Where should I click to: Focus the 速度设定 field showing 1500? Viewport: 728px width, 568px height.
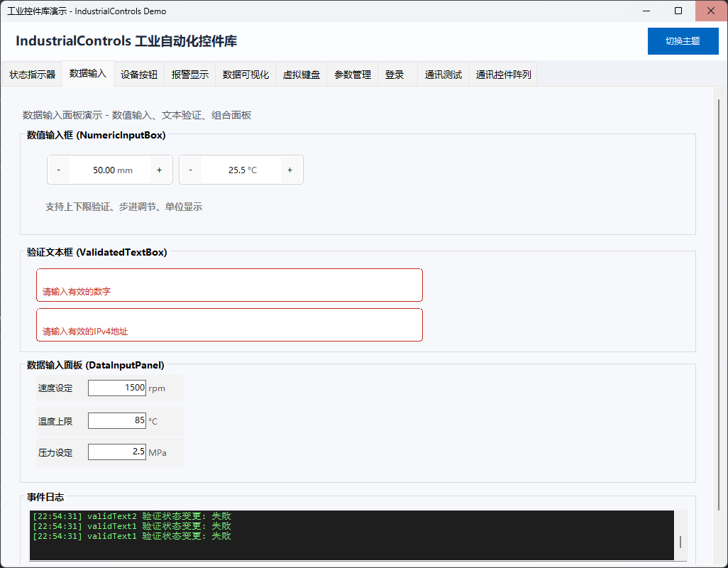click(117, 388)
